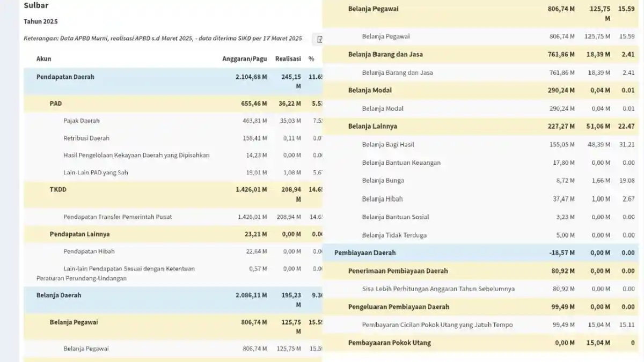Viewport: 644px width, 362px height.
Task: Click the value '2.104,68 M'
Action: pos(251,77)
